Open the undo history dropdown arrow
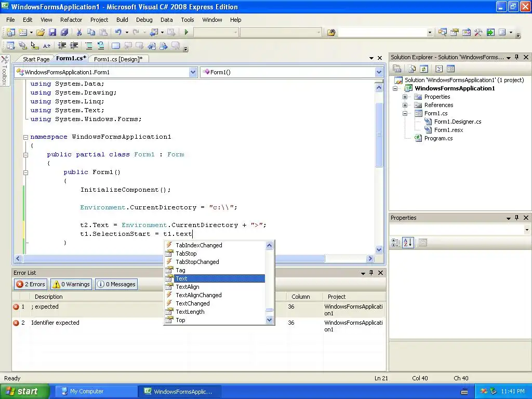 click(x=127, y=32)
